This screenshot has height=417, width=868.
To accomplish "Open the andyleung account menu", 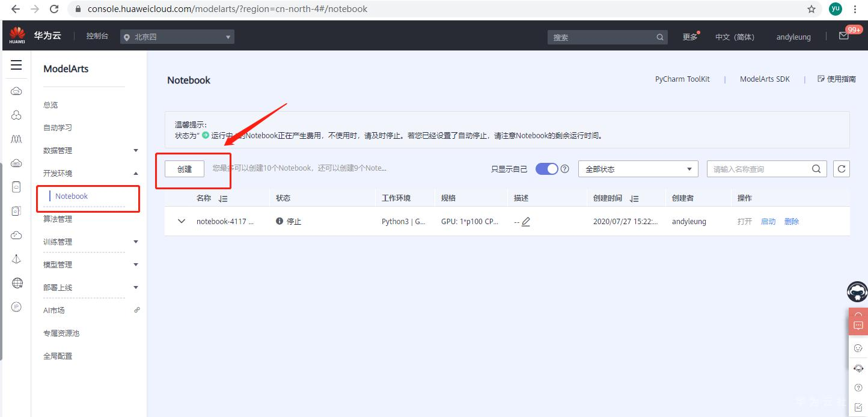I will [793, 37].
